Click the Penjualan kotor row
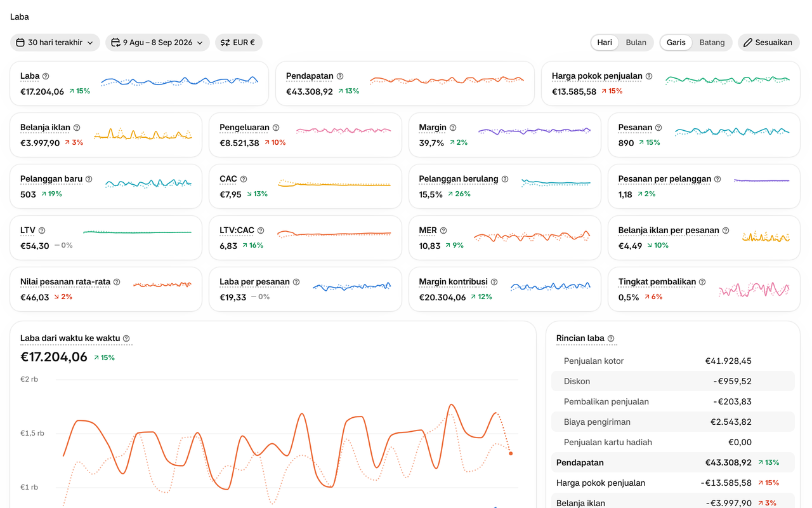The image size is (812, 508). coord(673,361)
